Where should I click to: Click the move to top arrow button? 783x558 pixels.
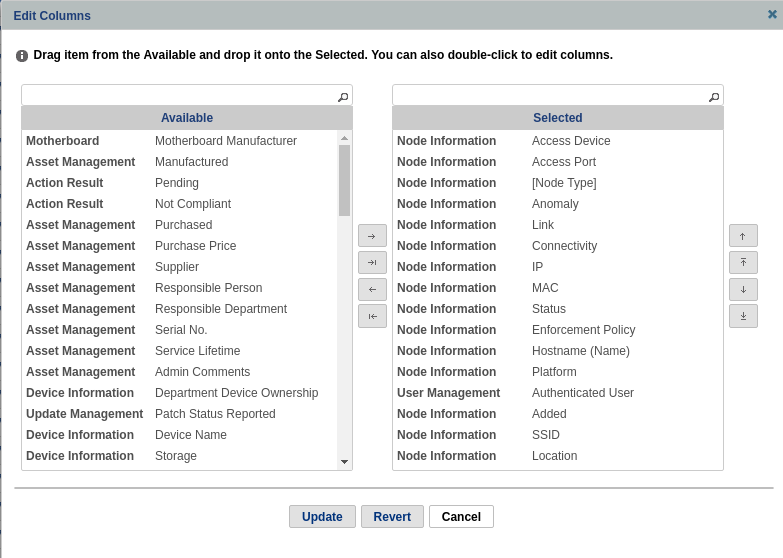(743, 263)
